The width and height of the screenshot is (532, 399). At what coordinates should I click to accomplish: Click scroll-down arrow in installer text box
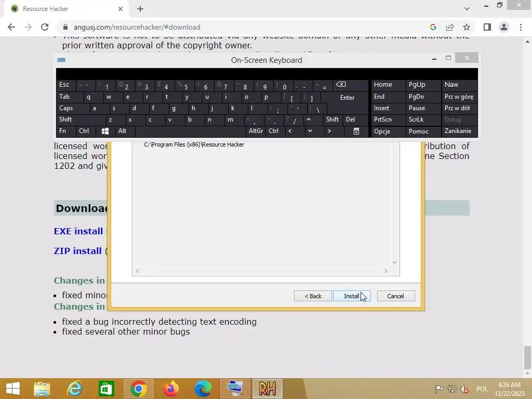coord(395,262)
